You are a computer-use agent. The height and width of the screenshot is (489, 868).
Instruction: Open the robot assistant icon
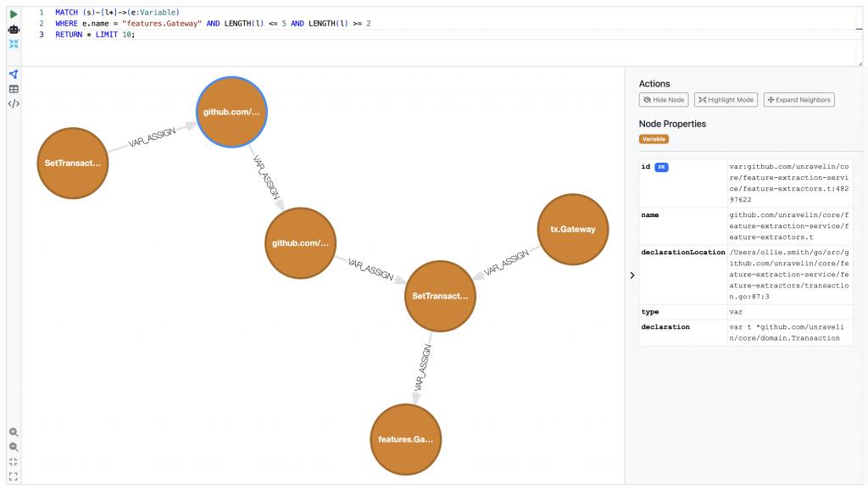(x=14, y=29)
